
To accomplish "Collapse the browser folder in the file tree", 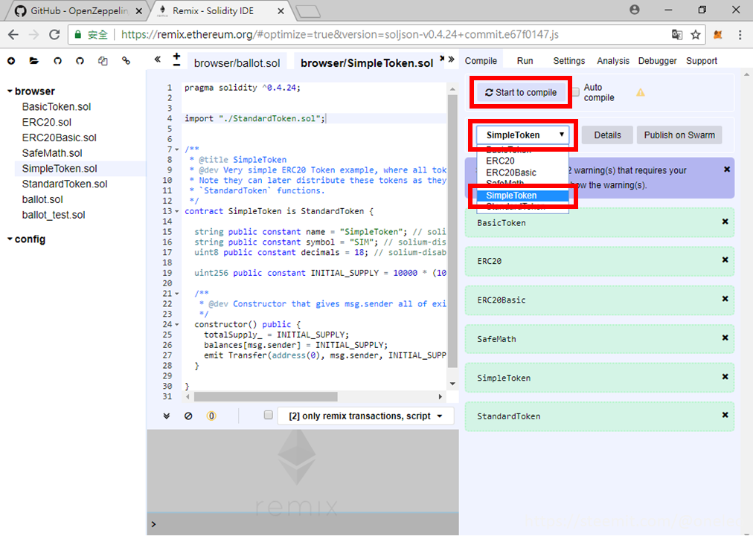I will point(10,91).
